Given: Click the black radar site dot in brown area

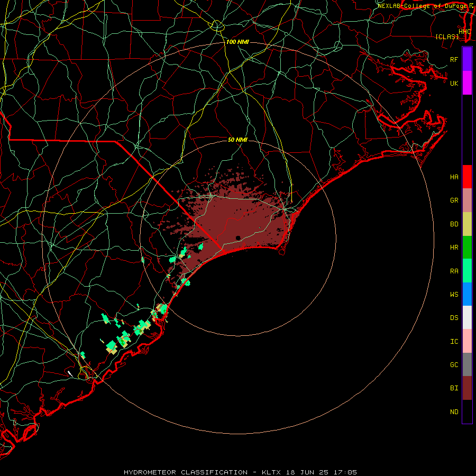Looking at the screenshot, I should point(238,238).
